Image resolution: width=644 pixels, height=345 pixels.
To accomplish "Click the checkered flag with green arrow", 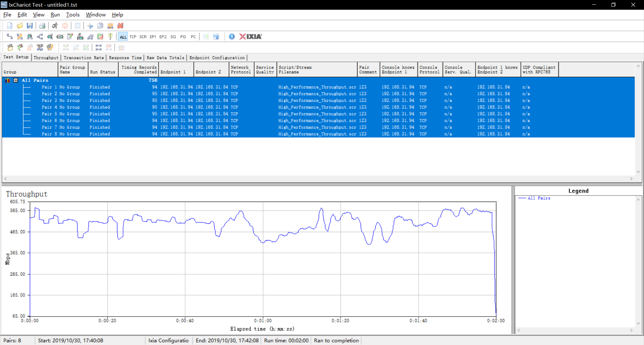I will tap(20, 47).
